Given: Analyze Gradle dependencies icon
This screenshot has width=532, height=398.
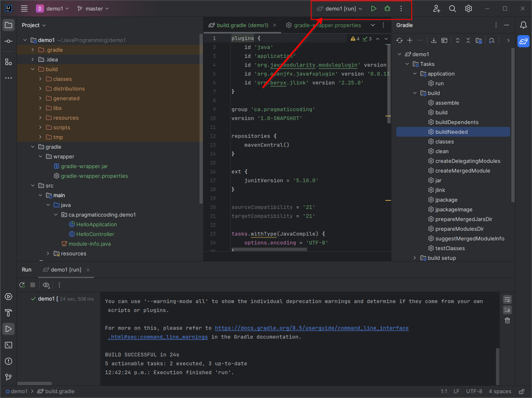Looking at the screenshot, I should [492, 40].
